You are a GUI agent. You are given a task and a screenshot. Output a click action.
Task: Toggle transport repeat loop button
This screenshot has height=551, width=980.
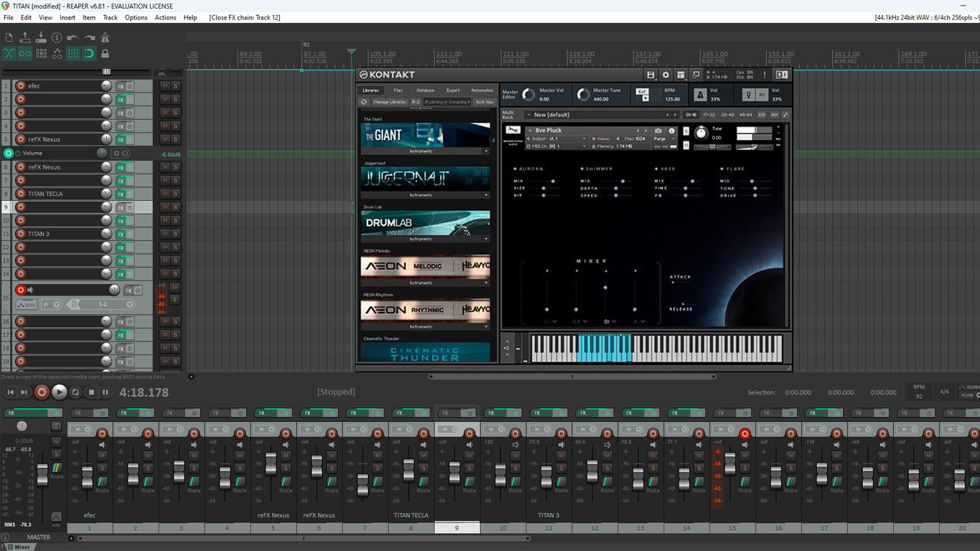coord(75,392)
